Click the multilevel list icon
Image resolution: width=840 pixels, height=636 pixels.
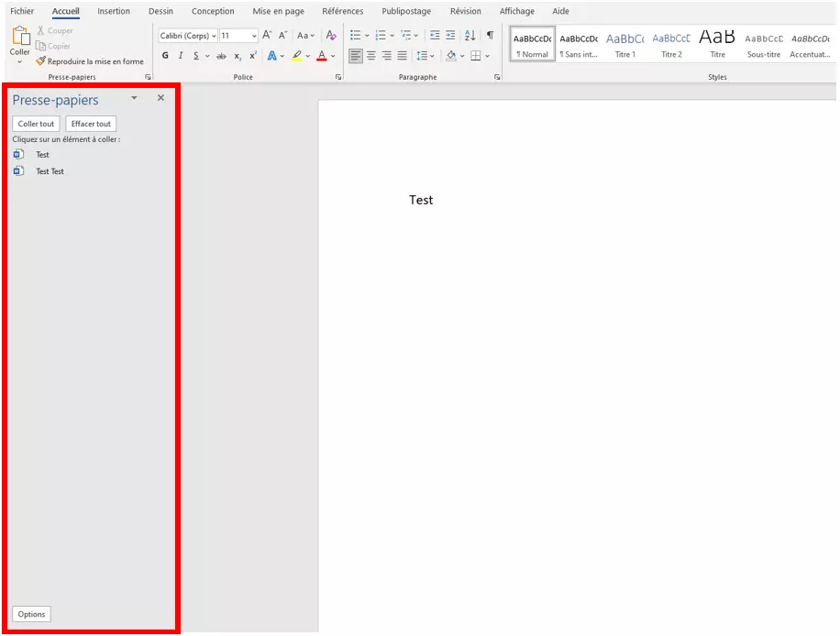click(406, 36)
